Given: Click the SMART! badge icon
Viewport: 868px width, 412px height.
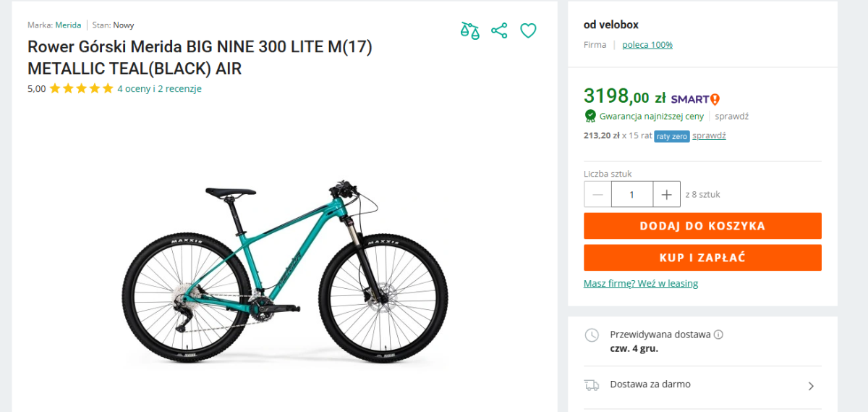Looking at the screenshot, I should click(x=695, y=99).
